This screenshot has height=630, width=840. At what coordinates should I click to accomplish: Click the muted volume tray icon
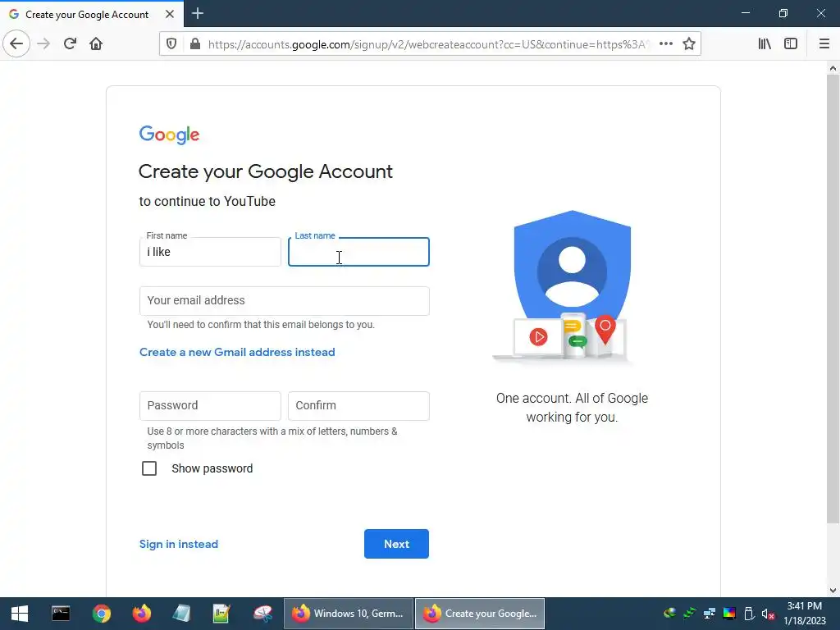click(x=768, y=614)
